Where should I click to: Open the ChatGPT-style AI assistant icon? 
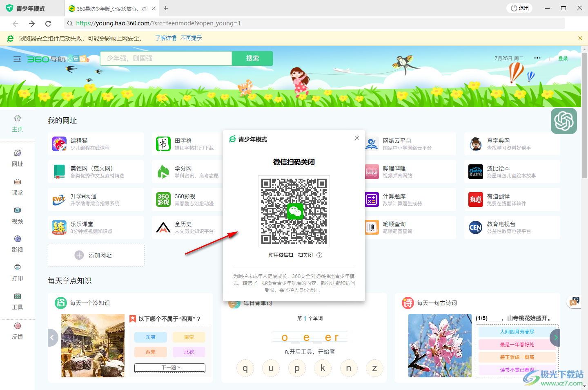pos(564,121)
